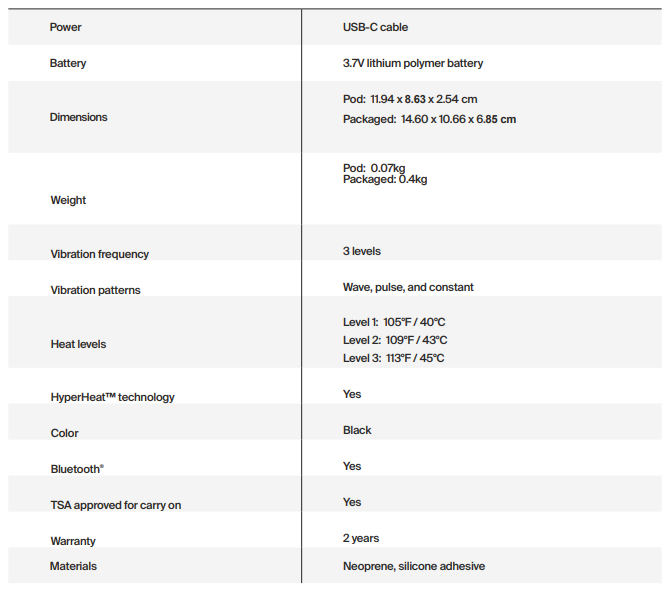Click the Vibration frequency label
671x591 pixels.
point(99,254)
